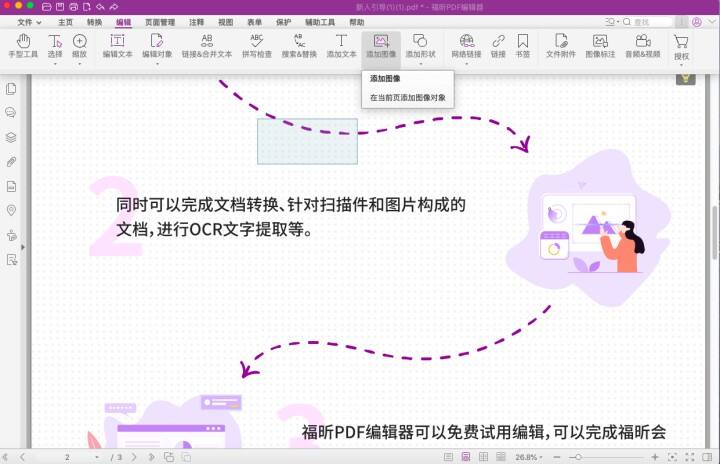The height and width of the screenshot is (464, 720).
Task: Click Image Annotation (图像标注) tool
Action: click(x=600, y=45)
